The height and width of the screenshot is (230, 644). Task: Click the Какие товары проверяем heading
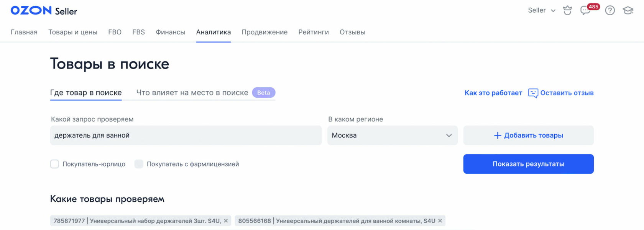coord(107,199)
